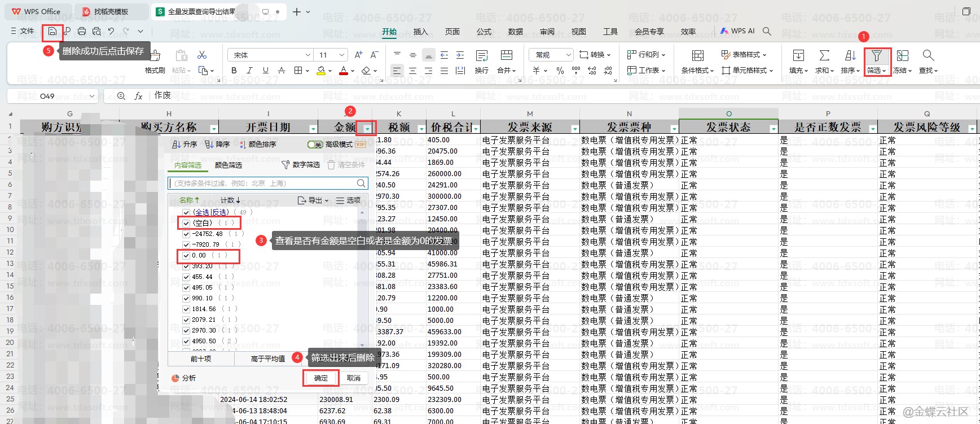980x424 pixels.
Task: Click the save icon in the quick toolbar
Action: pyautogui.click(x=52, y=32)
